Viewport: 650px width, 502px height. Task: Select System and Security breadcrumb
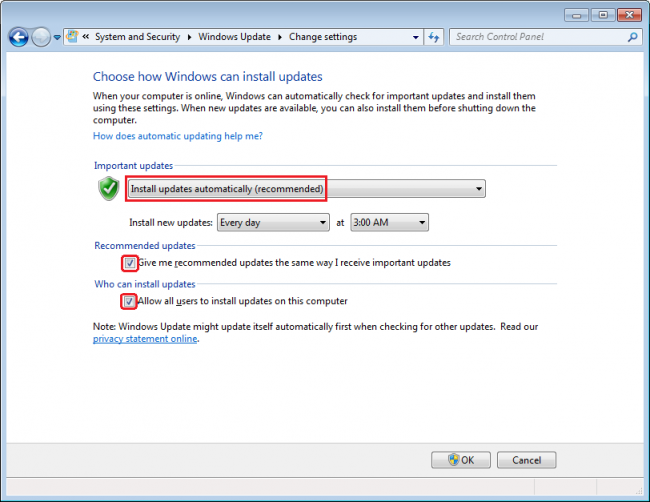click(x=137, y=37)
